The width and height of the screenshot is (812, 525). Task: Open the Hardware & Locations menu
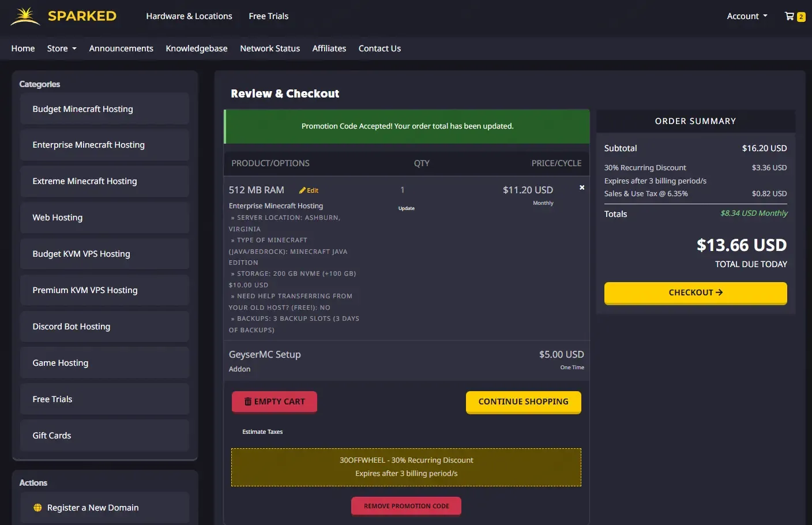[x=189, y=16]
